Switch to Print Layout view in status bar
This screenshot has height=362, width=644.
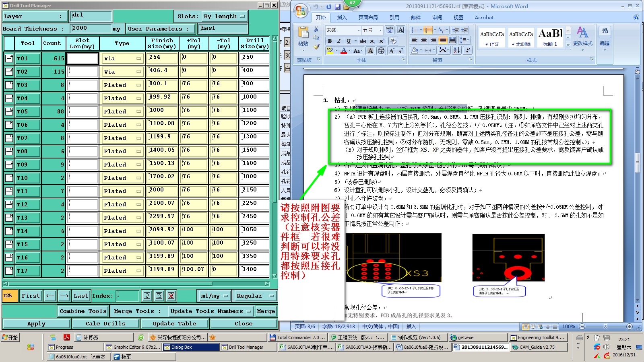(525, 327)
